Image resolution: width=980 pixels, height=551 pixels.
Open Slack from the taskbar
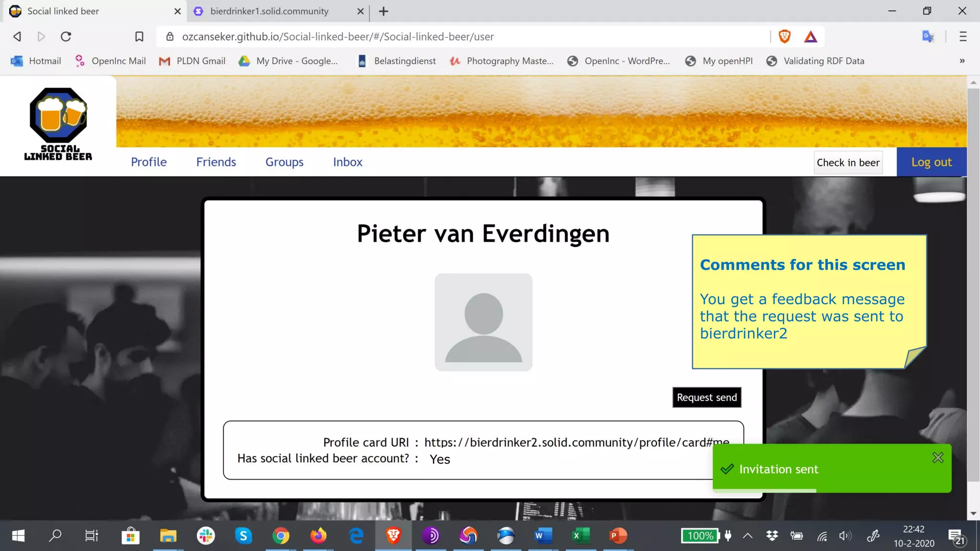206,536
